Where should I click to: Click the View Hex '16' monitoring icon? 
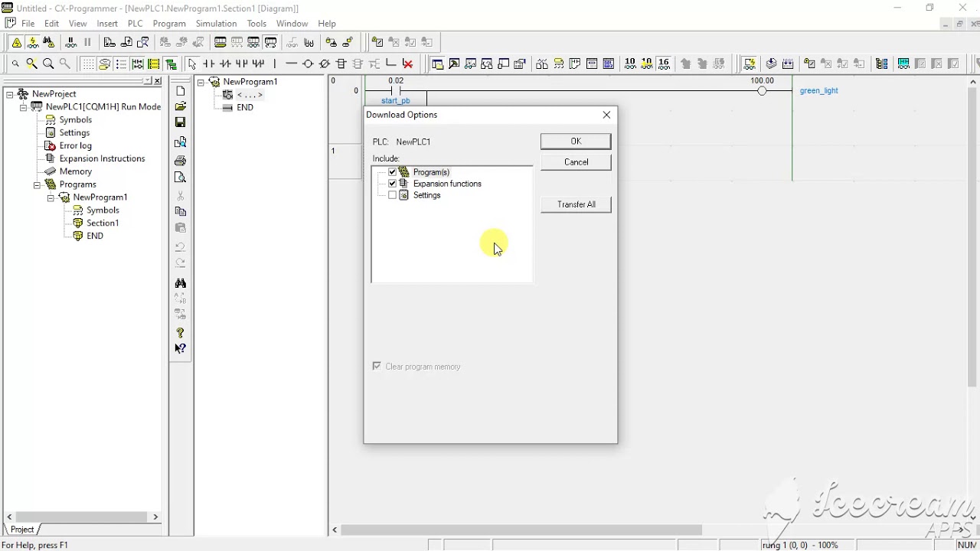pos(664,64)
